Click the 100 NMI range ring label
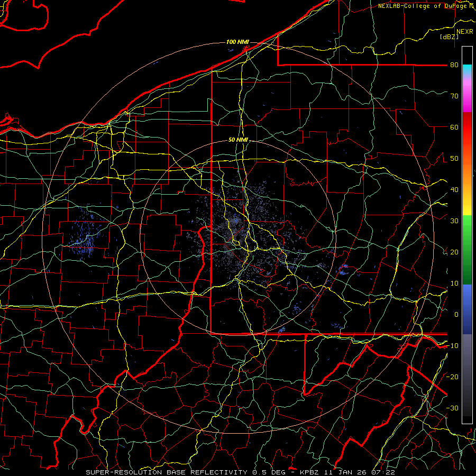Screen dimensions: 476x476 [x=237, y=42]
